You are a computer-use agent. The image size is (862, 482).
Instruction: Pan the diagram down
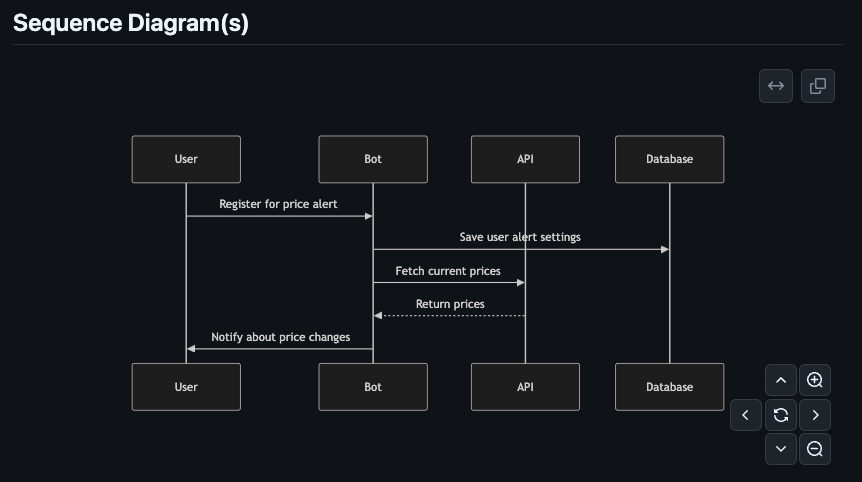click(781, 449)
